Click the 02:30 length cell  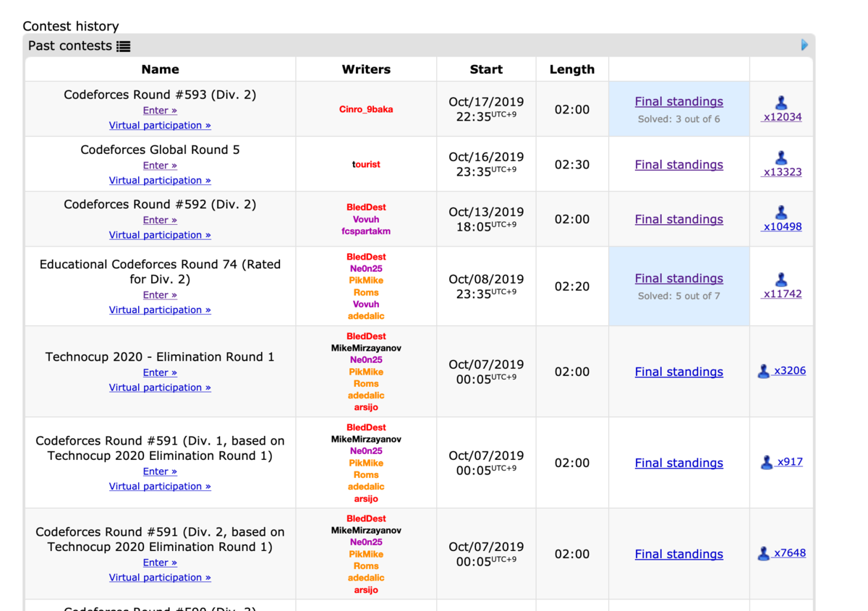pyautogui.click(x=572, y=165)
